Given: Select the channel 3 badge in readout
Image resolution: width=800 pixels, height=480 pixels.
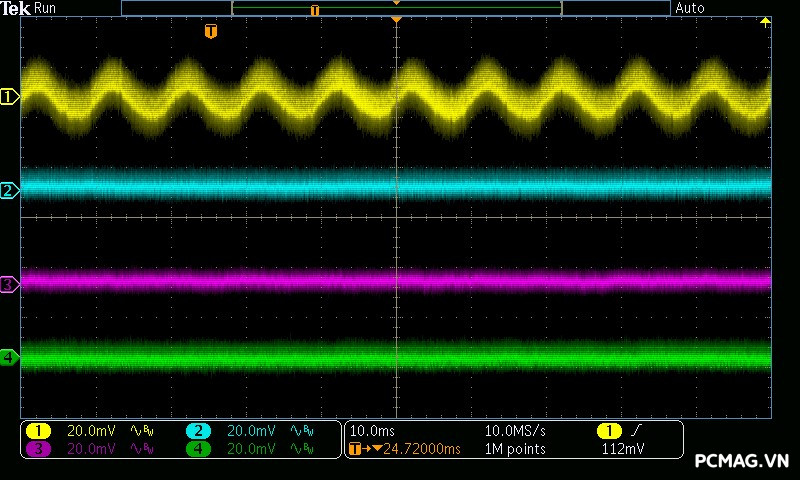Looking at the screenshot, I should [x=38, y=449].
